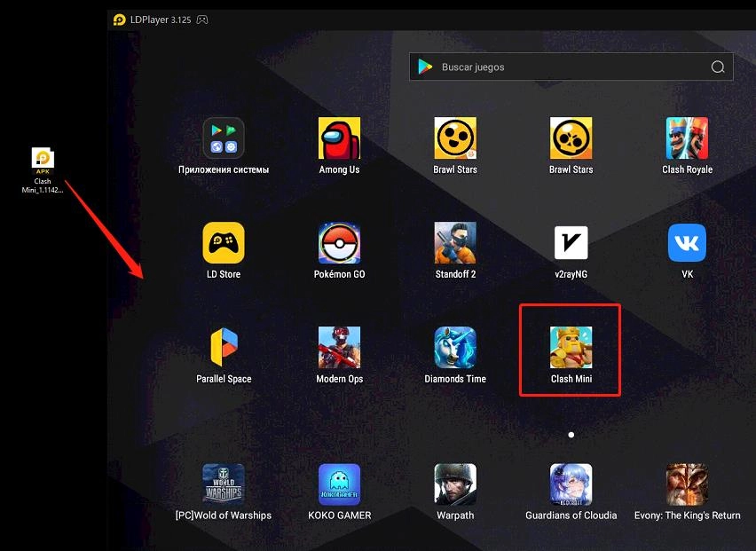Open the Modern Ops game
Image resolution: width=756 pixels, height=551 pixels.
340,347
